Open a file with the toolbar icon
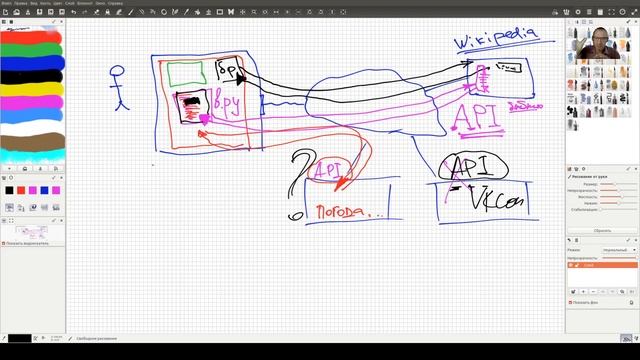 (x=17, y=12)
